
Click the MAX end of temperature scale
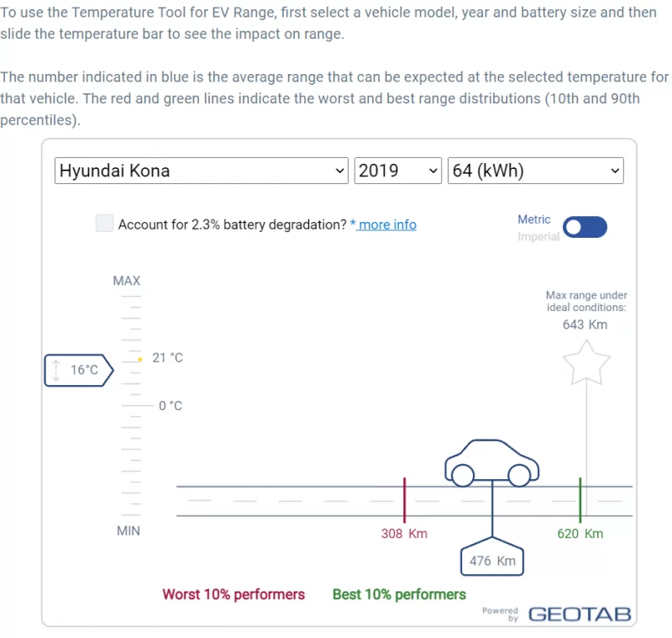point(127,281)
